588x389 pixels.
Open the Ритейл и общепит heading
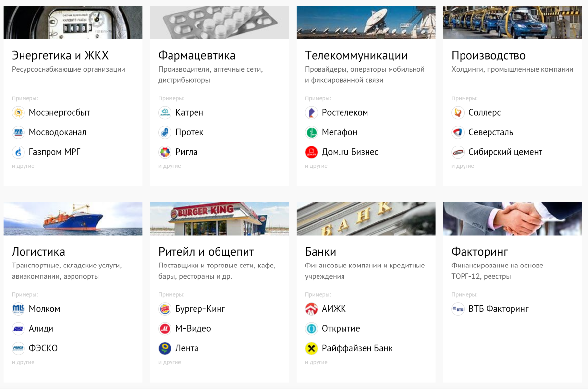[206, 252]
